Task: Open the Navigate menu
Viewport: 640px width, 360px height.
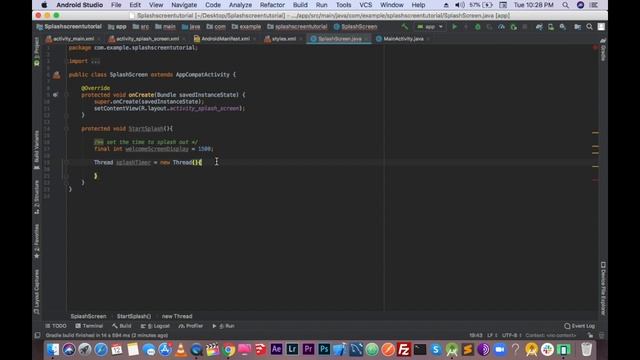Action: pos(184,5)
